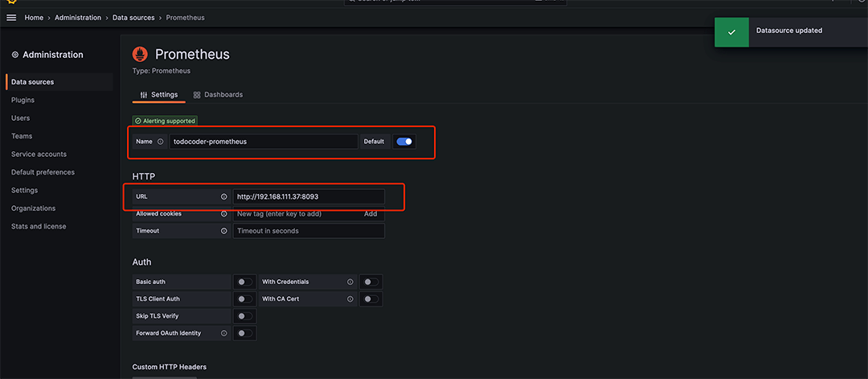Click the Forward OAuth Identity info icon
The image size is (868, 379).
[x=224, y=334]
